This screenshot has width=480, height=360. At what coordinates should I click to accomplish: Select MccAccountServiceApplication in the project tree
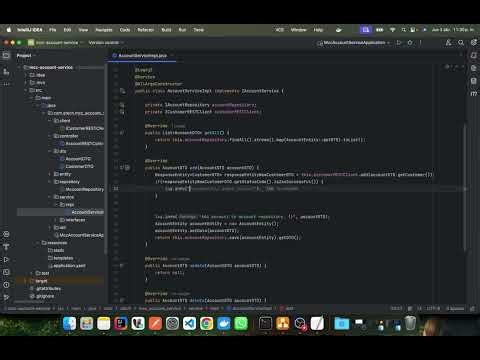(x=79, y=235)
